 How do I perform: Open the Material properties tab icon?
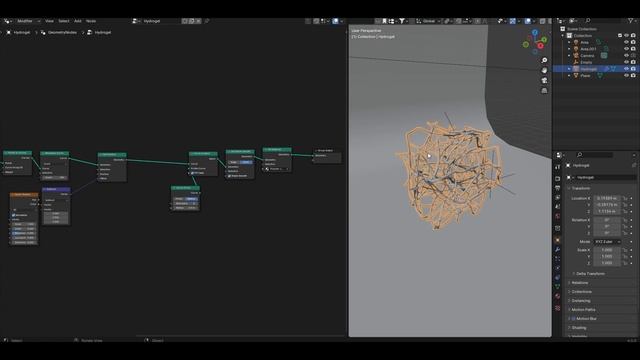click(558, 297)
